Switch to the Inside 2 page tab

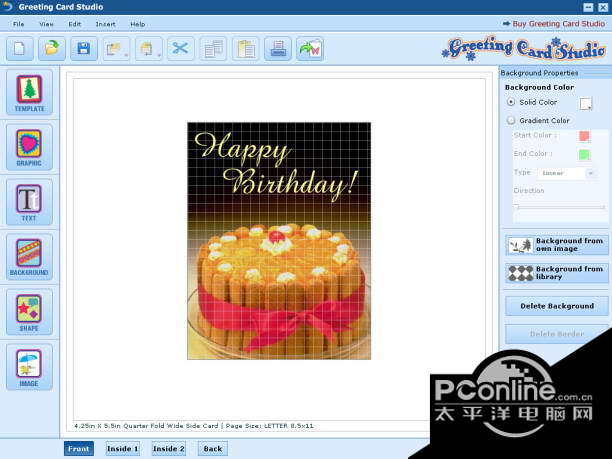click(x=169, y=449)
